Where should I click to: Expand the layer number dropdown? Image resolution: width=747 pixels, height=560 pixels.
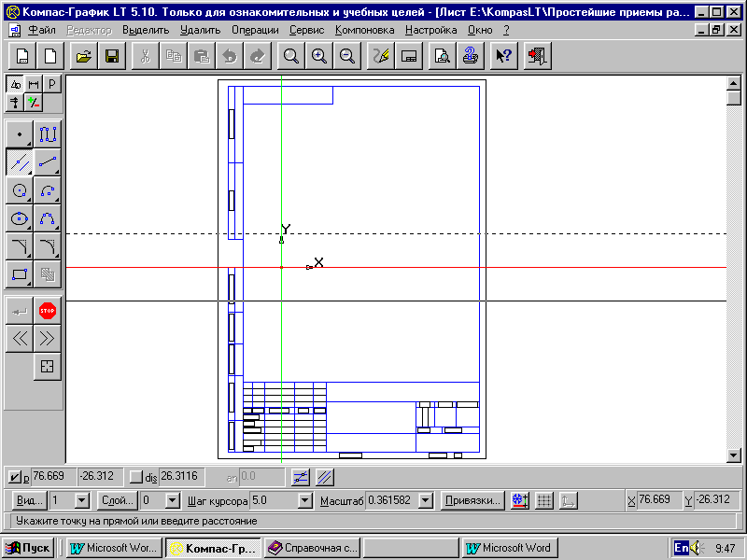click(173, 500)
